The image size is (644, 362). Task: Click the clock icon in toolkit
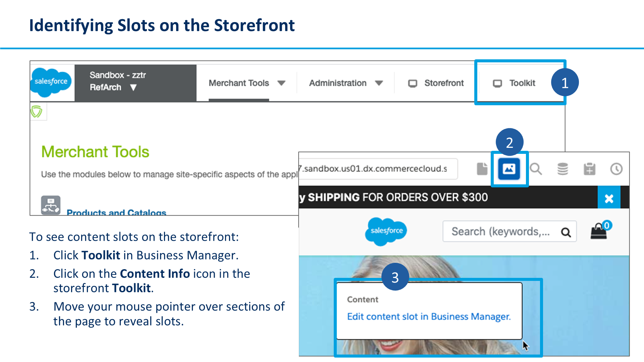[616, 169]
